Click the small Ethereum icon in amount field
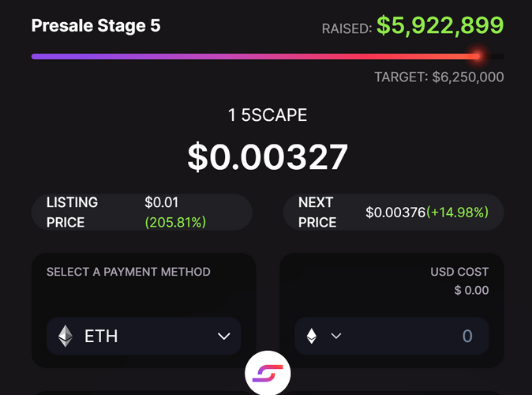The width and height of the screenshot is (532, 395). (312, 337)
